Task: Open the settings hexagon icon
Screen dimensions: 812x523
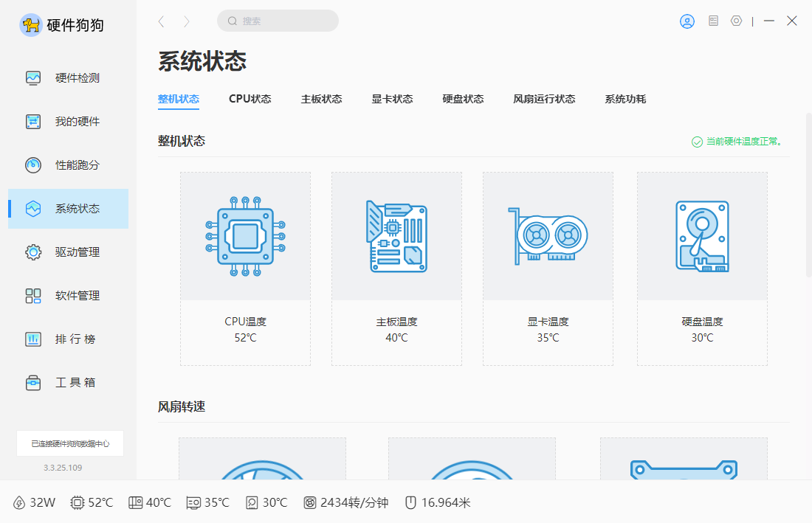Action: pyautogui.click(x=737, y=21)
